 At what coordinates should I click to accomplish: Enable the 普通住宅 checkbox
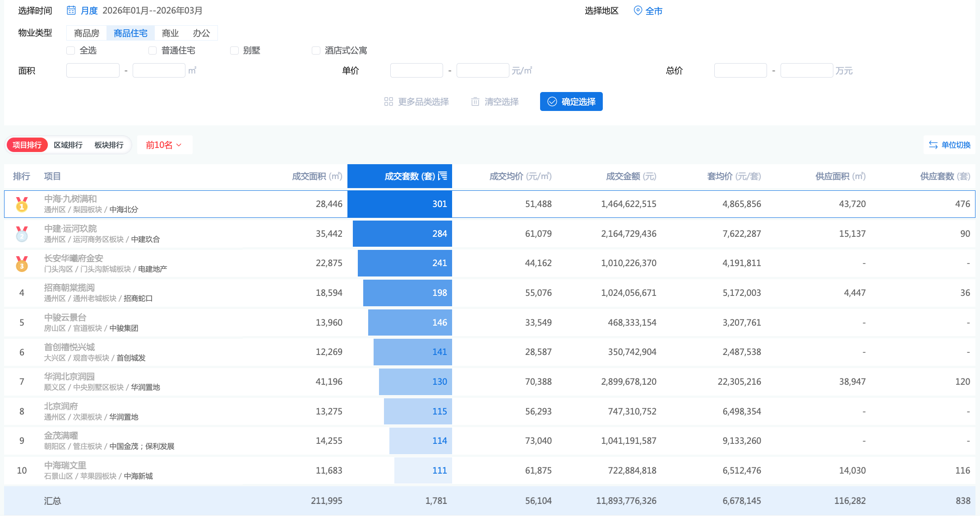coord(153,51)
